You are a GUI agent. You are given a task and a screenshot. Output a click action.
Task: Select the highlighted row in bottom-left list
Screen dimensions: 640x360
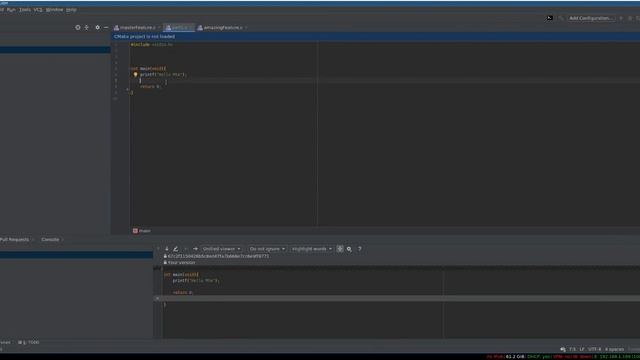76,255
